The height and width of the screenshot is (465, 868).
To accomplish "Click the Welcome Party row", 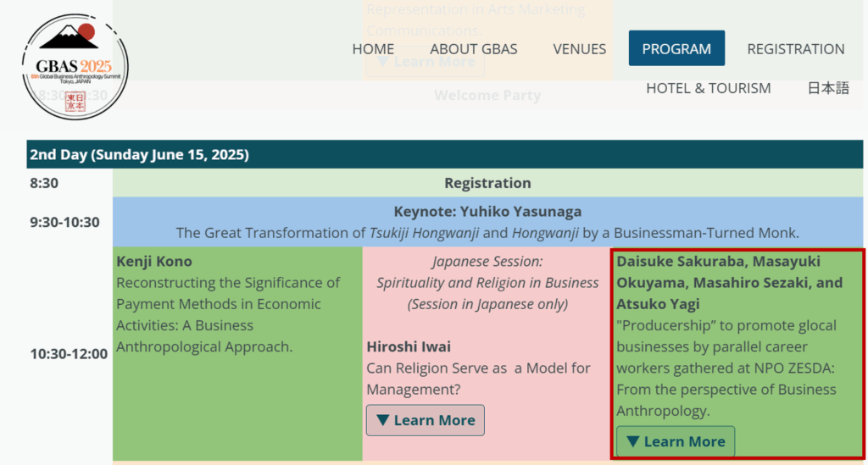I will (x=487, y=95).
